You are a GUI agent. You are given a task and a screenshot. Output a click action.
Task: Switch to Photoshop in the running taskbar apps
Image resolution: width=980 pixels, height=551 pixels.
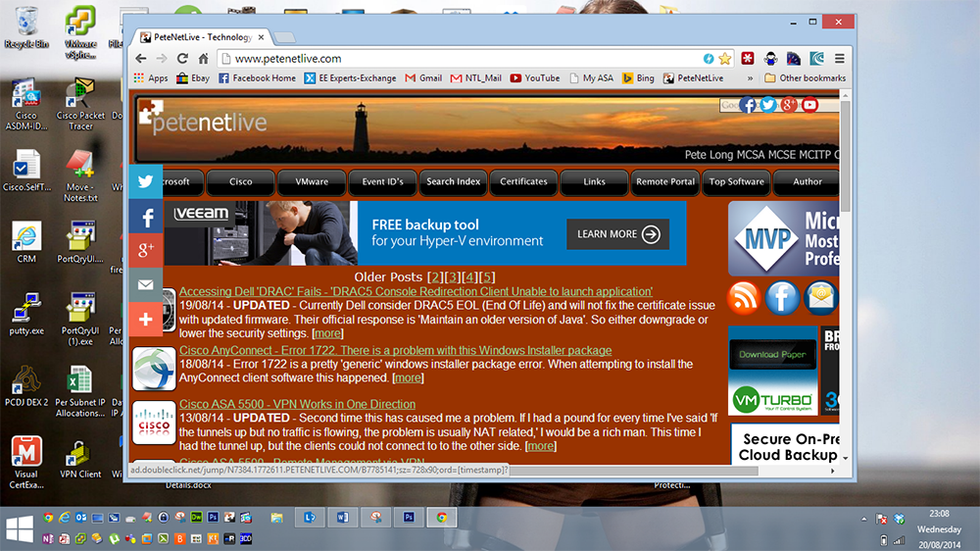point(409,518)
